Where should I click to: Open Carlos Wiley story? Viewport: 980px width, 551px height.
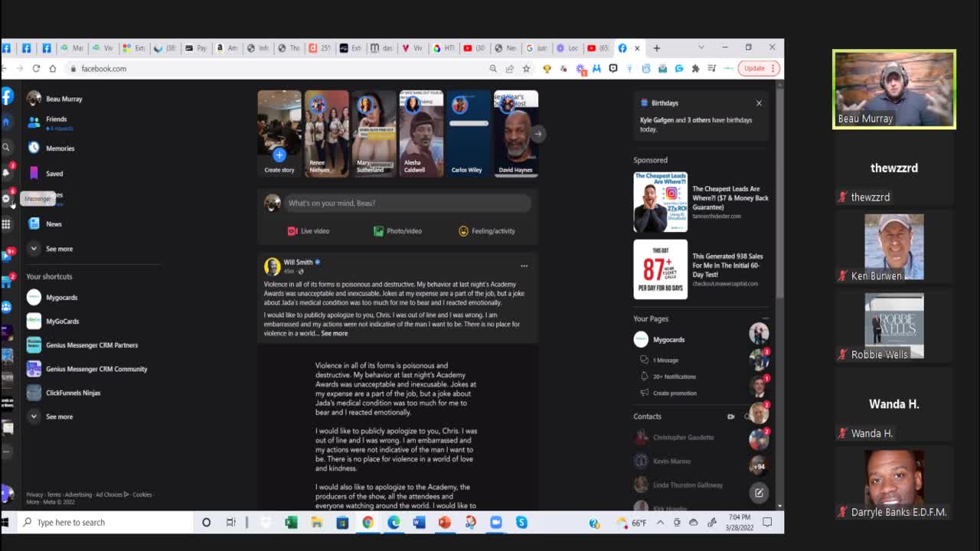pyautogui.click(x=469, y=134)
